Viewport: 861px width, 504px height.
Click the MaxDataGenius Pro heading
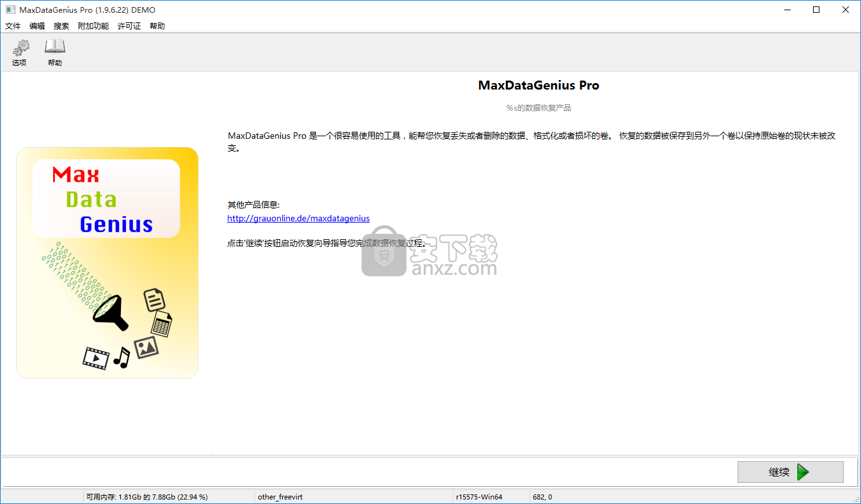click(539, 85)
